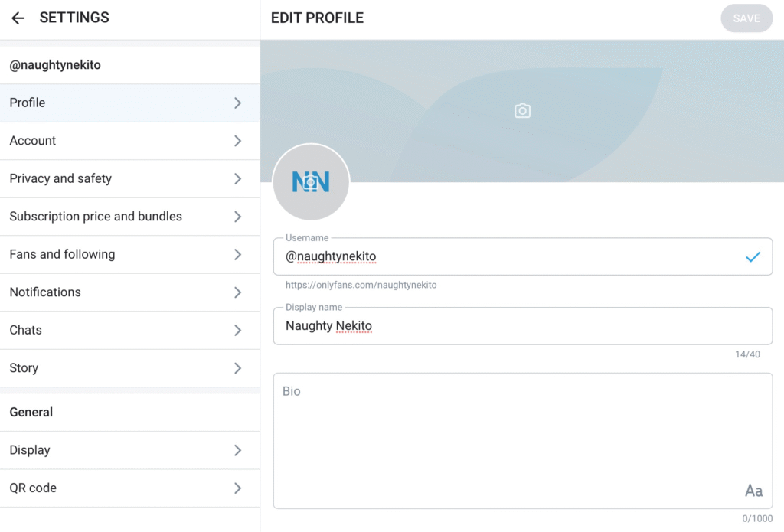Image resolution: width=784 pixels, height=532 pixels.
Task: Click the cover photo camera icon
Action: tap(522, 111)
